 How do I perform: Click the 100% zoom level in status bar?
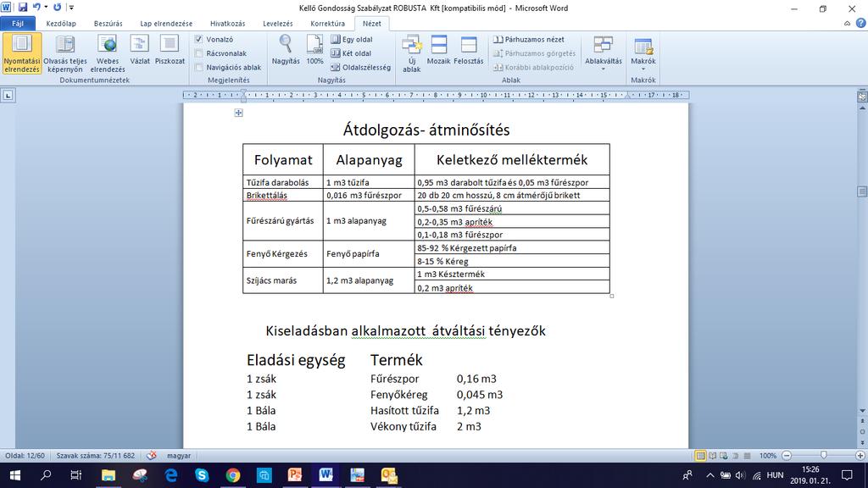tap(767, 456)
